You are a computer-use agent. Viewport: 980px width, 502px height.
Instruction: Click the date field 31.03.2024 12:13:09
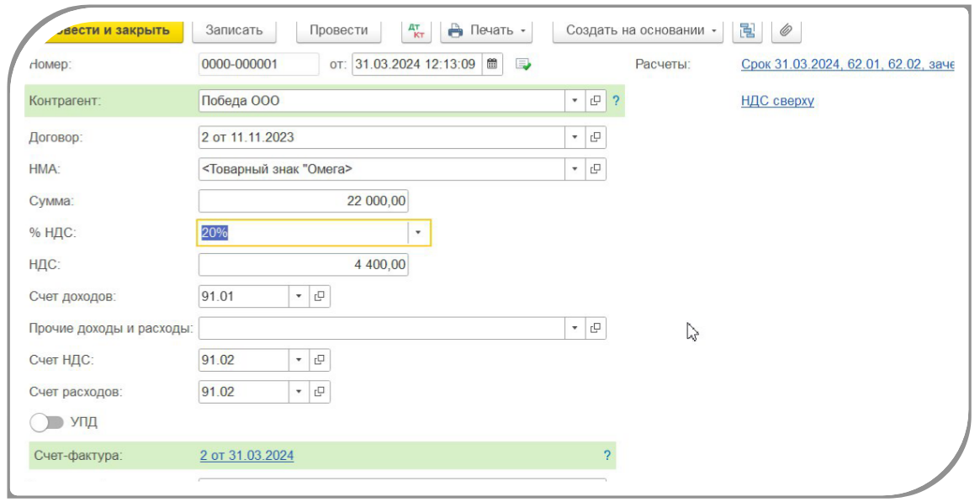tap(417, 64)
